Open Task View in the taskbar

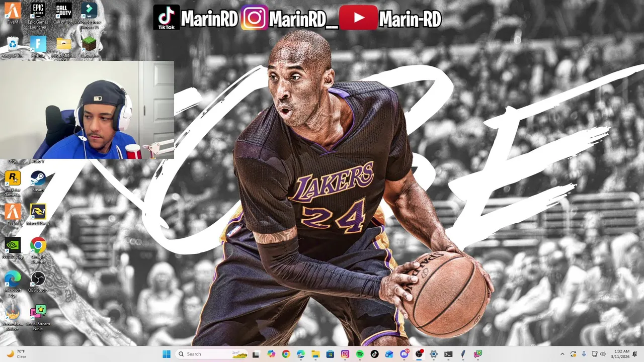pyautogui.click(x=256, y=354)
